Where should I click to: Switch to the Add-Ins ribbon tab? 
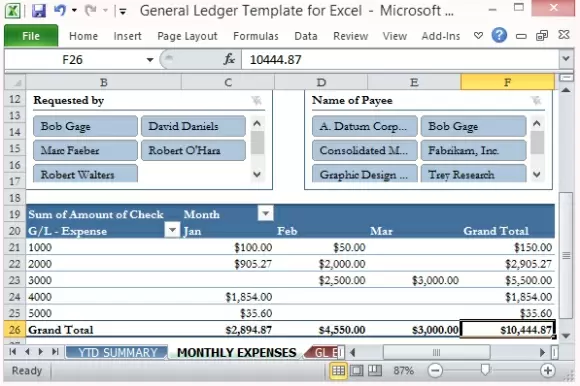click(441, 36)
